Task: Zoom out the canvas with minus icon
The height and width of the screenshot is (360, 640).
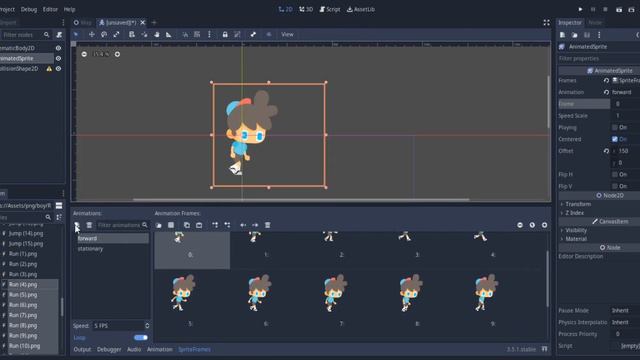Action: click(84, 54)
